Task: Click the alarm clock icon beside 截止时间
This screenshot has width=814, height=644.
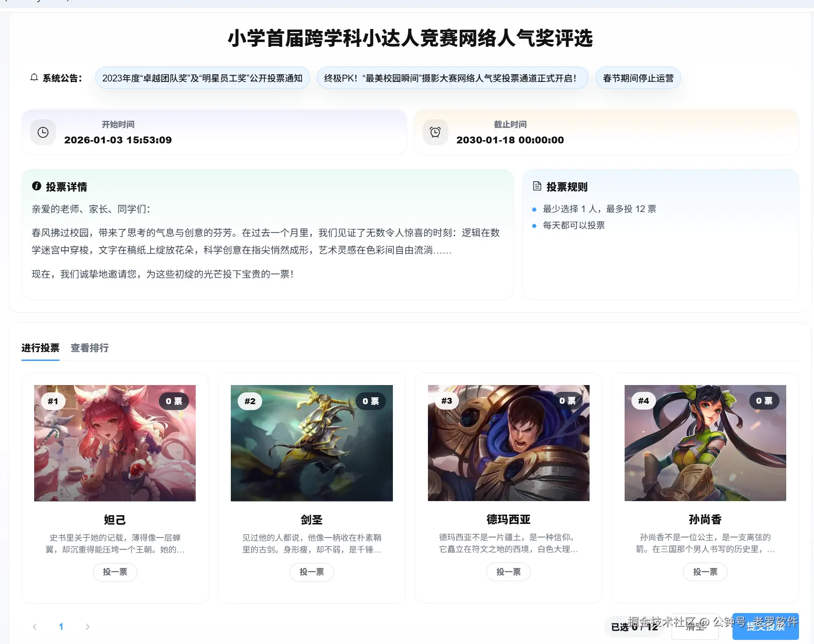Action: pyautogui.click(x=435, y=132)
